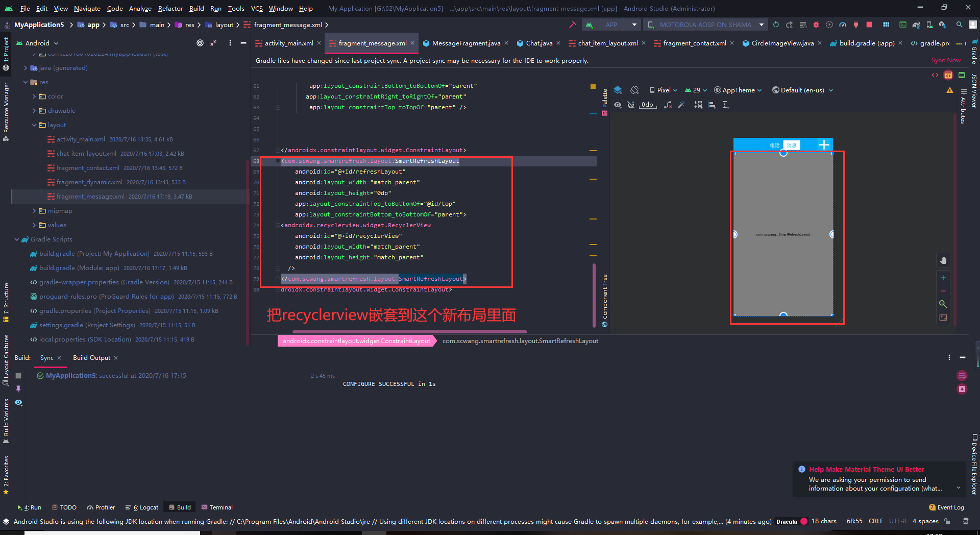Toggle the Component Tree side panel
This screenshot has width=980, height=535.
point(605,301)
